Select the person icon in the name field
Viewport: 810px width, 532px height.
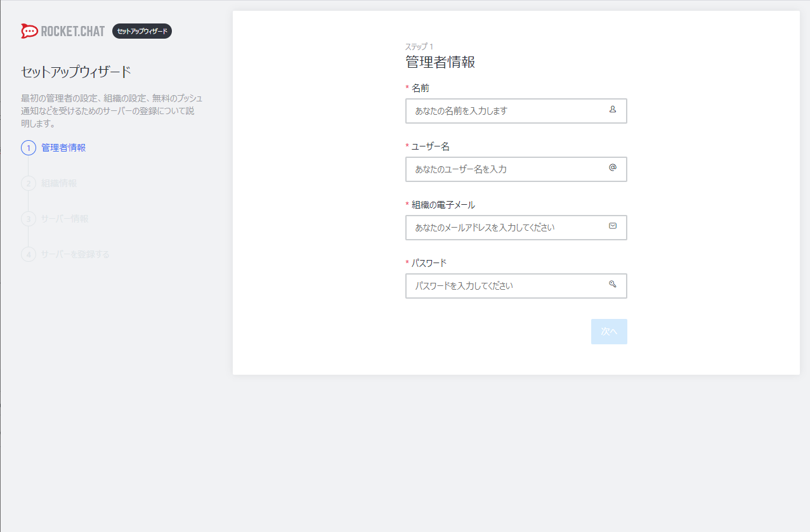(x=611, y=109)
